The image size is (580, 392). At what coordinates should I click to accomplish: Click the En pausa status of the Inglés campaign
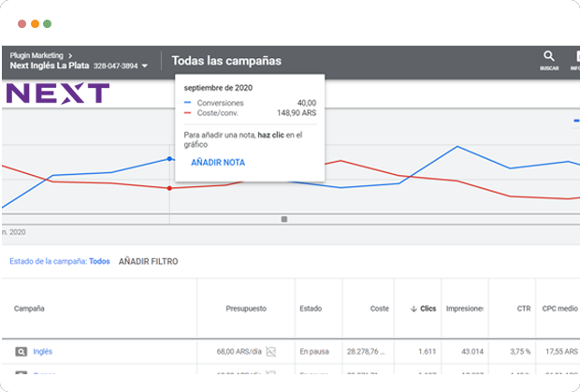coord(314,352)
